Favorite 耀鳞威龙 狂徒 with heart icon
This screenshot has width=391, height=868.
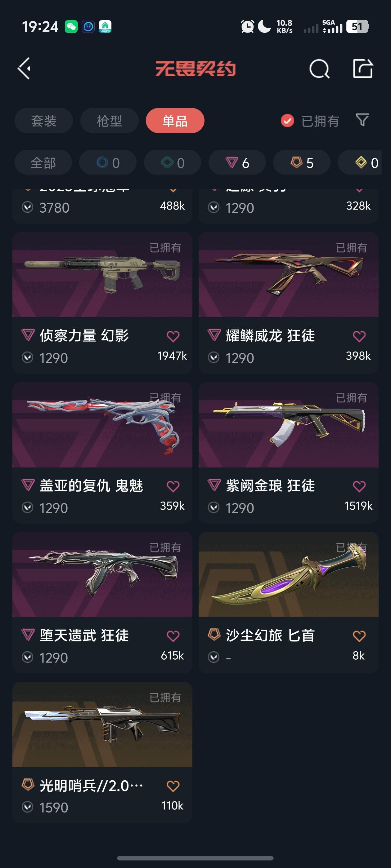(x=359, y=336)
